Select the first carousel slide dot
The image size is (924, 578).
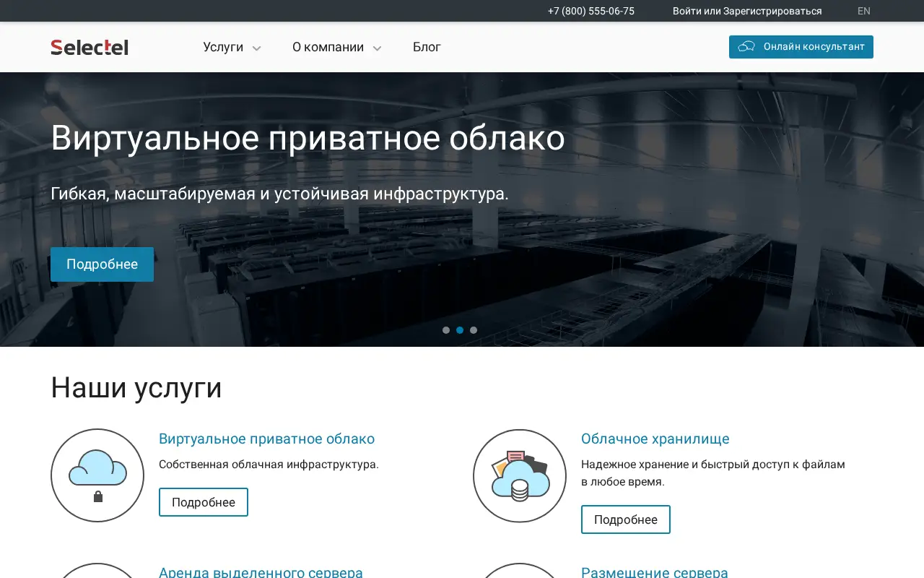pyautogui.click(x=446, y=330)
